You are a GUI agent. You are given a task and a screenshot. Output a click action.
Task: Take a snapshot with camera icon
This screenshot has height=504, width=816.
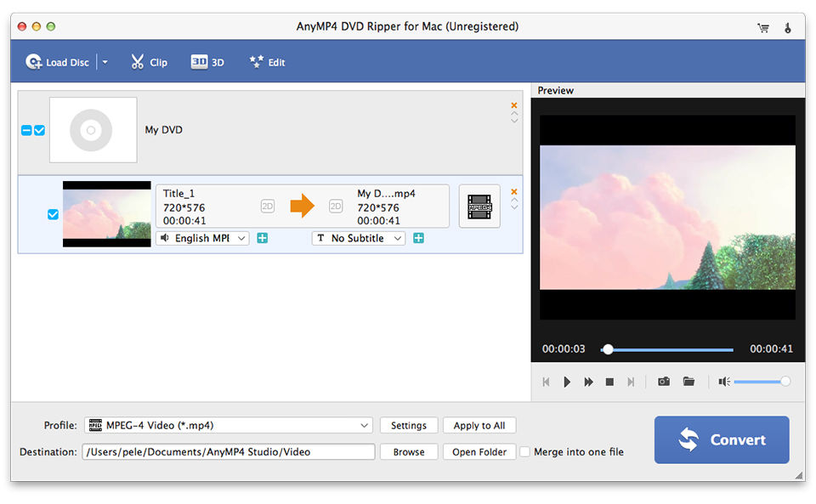(664, 382)
